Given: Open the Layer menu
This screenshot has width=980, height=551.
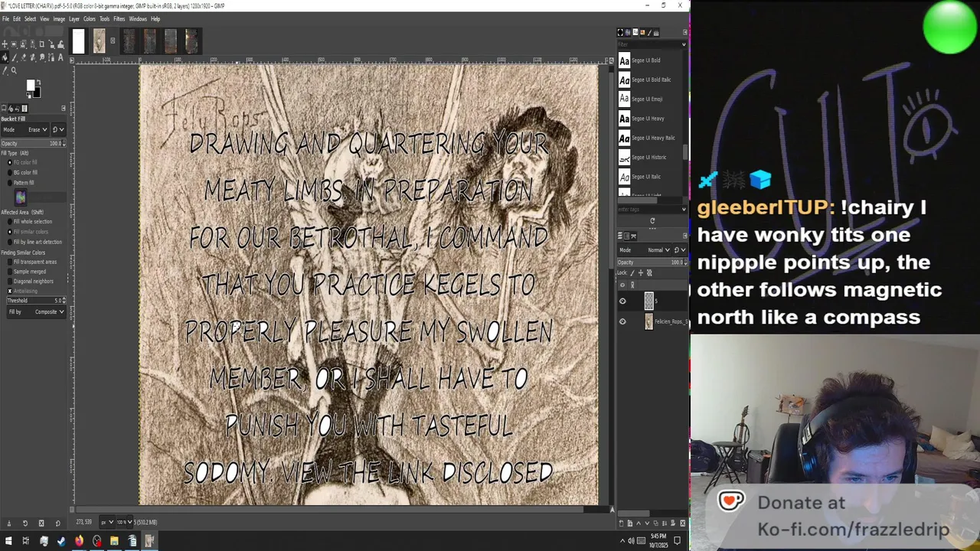Looking at the screenshot, I should point(74,18).
